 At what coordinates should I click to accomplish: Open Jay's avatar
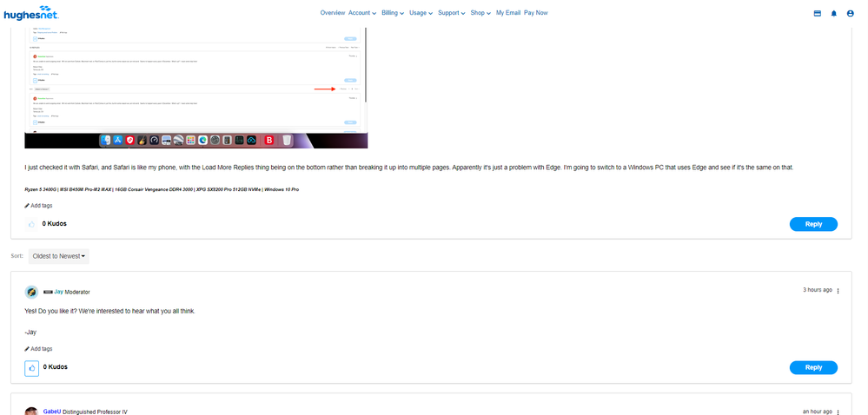31,293
